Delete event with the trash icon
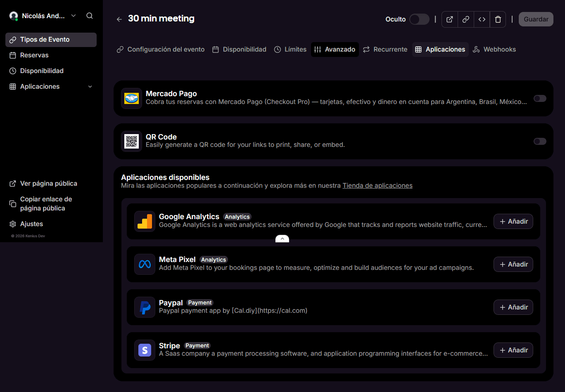This screenshot has height=392, width=565. 498,19
